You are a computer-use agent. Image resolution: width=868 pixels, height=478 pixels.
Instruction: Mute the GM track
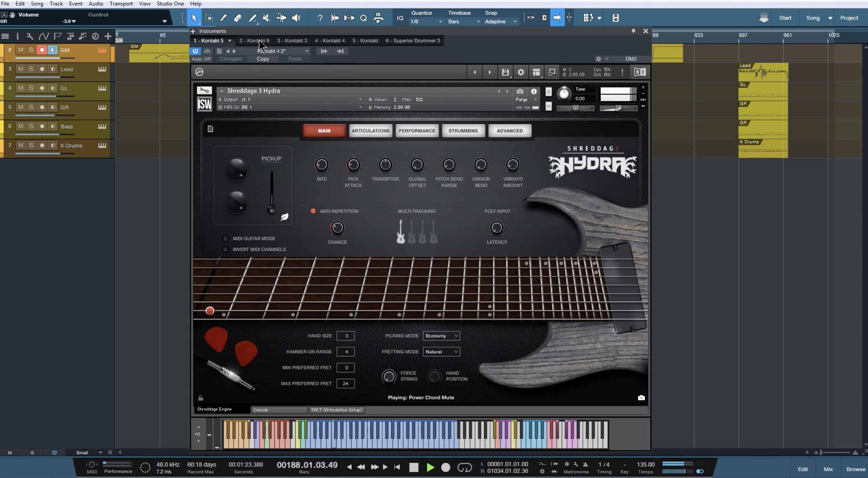pos(20,50)
